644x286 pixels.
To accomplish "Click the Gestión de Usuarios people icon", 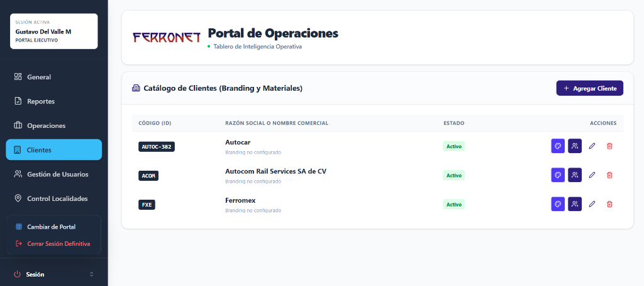I will click(18, 174).
